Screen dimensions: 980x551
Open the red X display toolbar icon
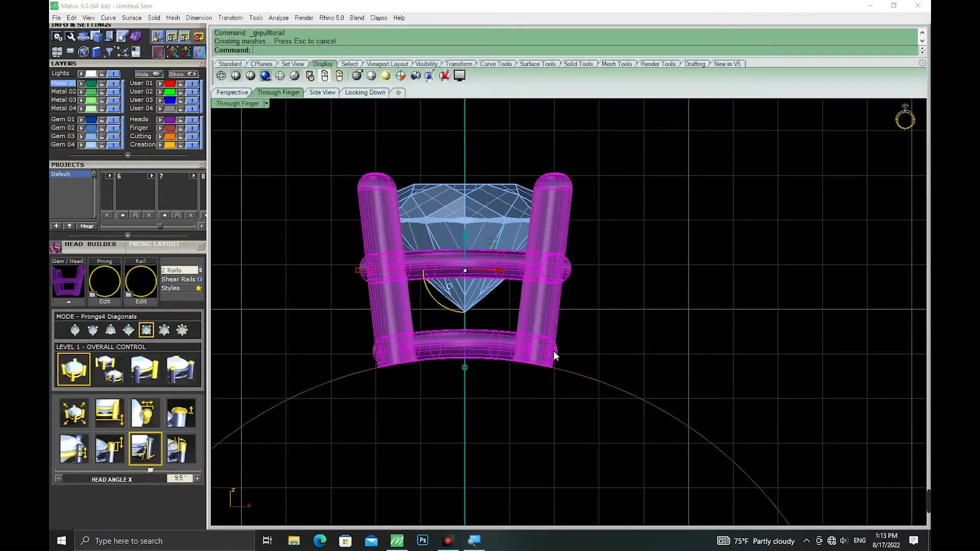click(x=445, y=76)
